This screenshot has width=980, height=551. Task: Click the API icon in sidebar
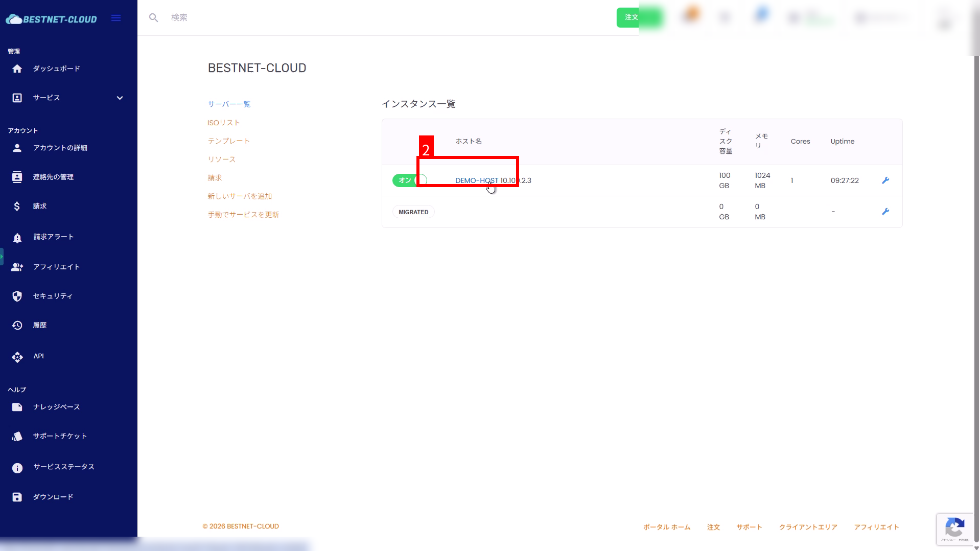(x=17, y=357)
